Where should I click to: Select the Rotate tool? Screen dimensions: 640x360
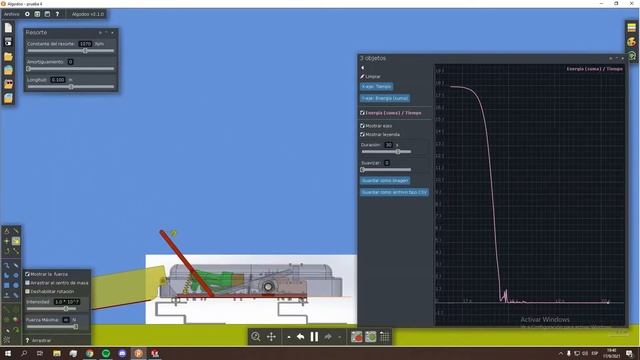click(7, 251)
